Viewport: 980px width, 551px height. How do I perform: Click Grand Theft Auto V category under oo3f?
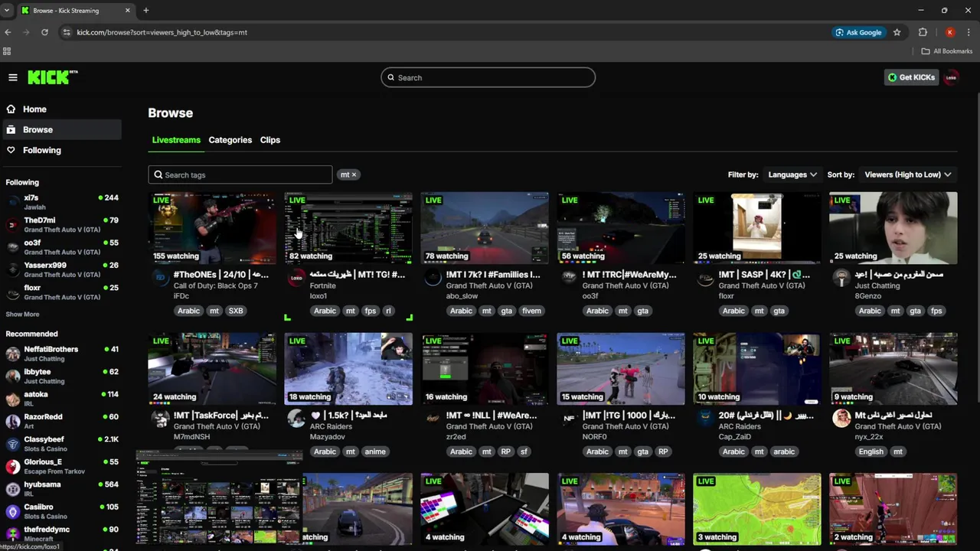click(626, 285)
